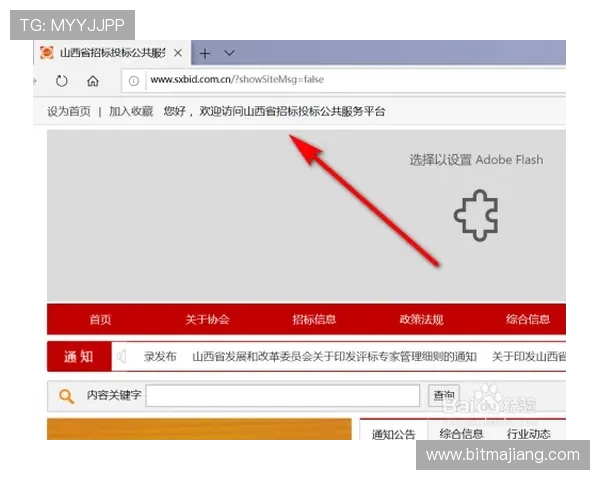Click the 内容关键字 search field
This screenshot has height=480, width=600.
click(283, 396)
